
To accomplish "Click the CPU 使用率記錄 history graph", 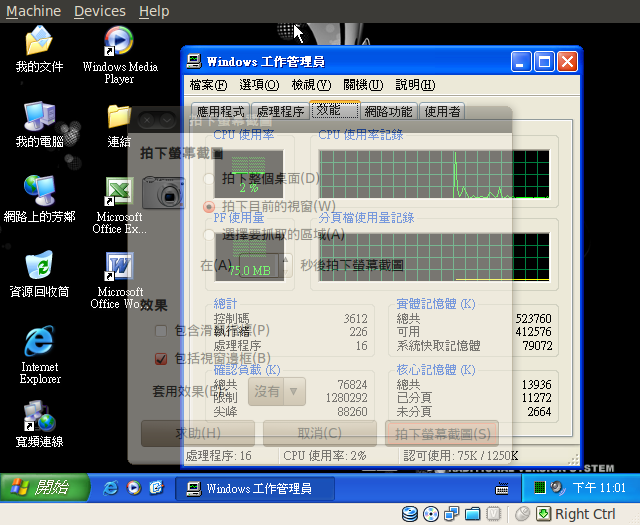I will (434, 174).
